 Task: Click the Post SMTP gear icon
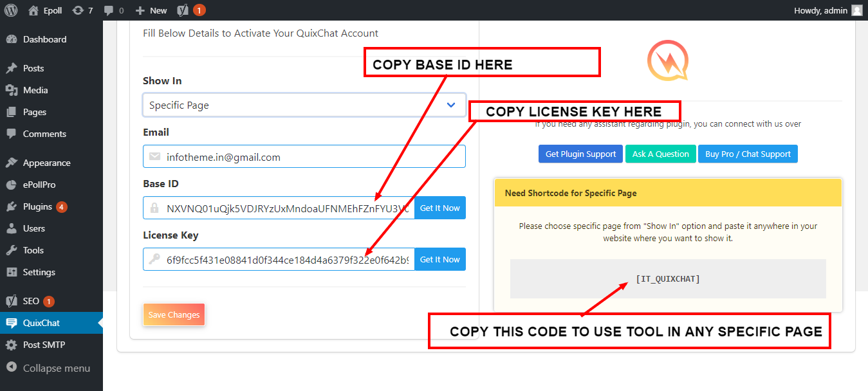11,345
